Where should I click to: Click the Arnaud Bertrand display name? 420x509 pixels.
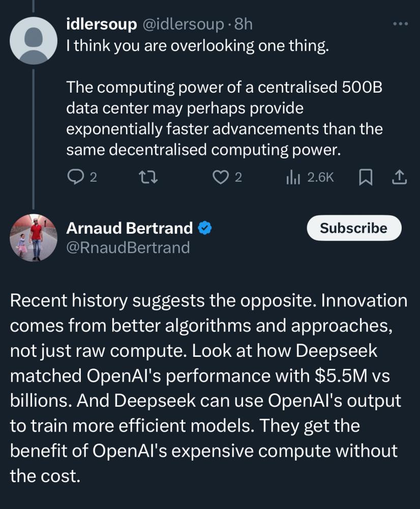coord(130,228)
